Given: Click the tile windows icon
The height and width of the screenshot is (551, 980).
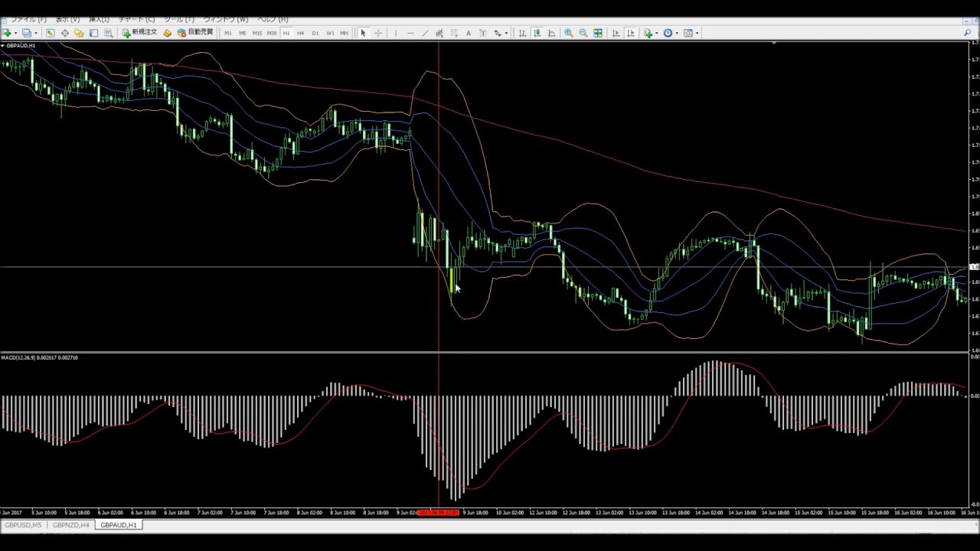Looking at the screenshot, I should (598, 33).
